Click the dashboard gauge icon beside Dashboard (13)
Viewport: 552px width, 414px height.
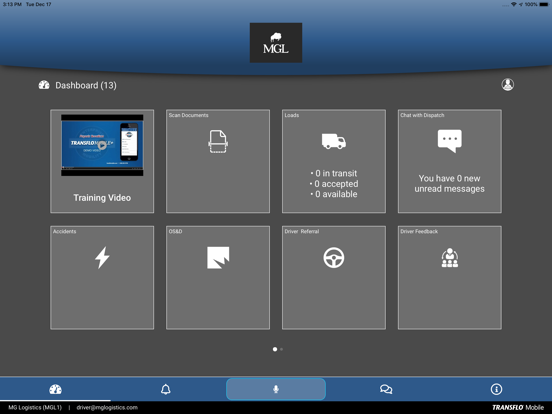tap(44, 85)
